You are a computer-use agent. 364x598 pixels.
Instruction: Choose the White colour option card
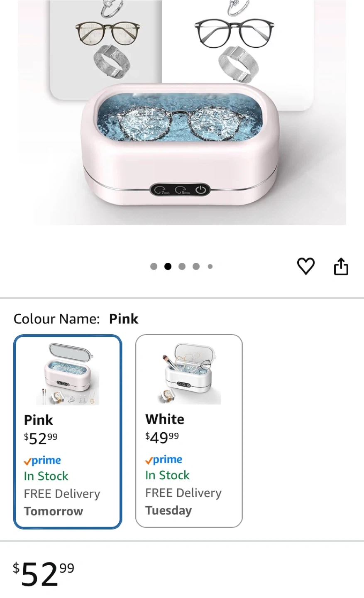point(189,431)
